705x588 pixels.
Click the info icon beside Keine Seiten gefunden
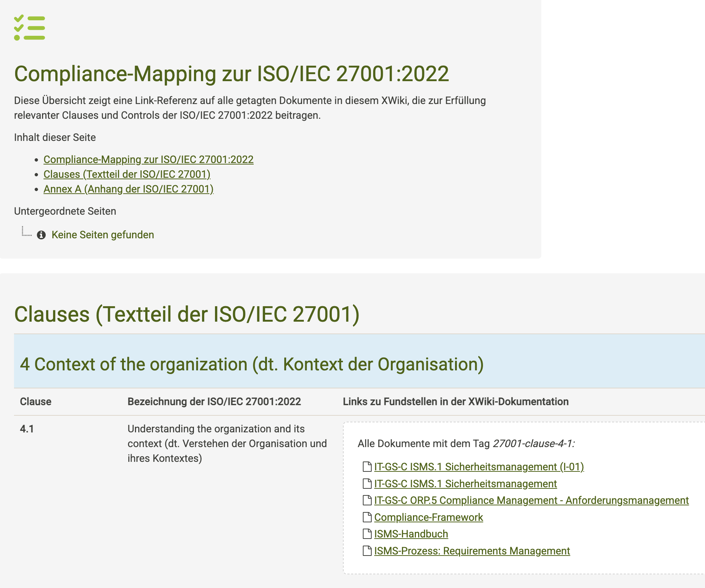click(x=41, y=235)
